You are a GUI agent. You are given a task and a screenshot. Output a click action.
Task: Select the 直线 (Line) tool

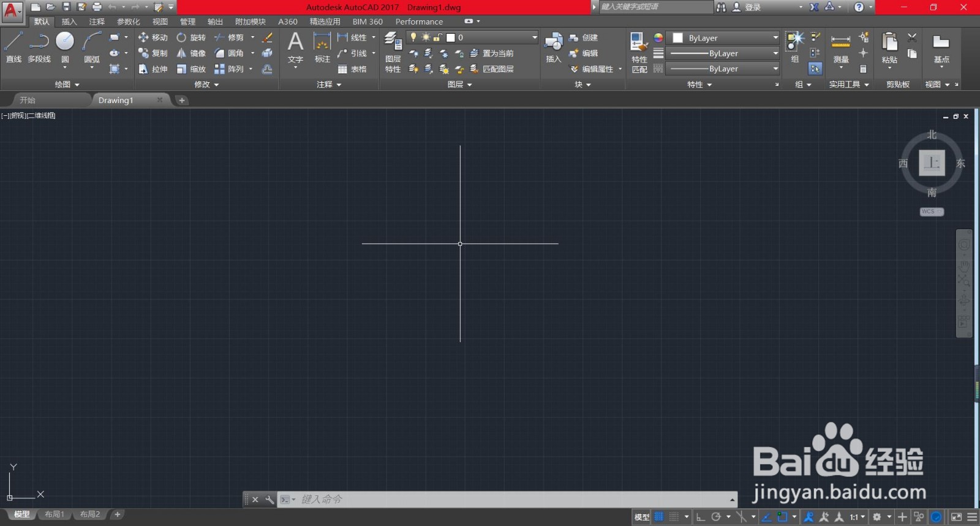13,47
